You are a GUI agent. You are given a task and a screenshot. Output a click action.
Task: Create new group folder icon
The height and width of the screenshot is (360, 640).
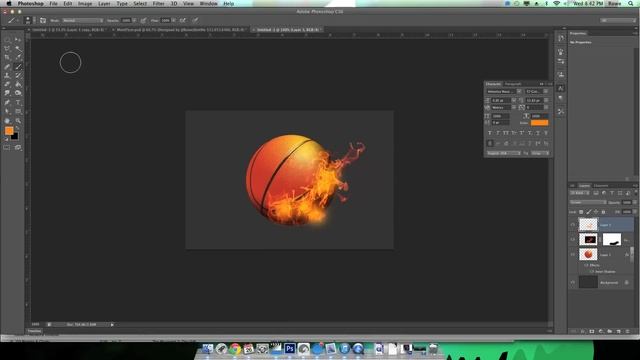[x=610, y=331]
